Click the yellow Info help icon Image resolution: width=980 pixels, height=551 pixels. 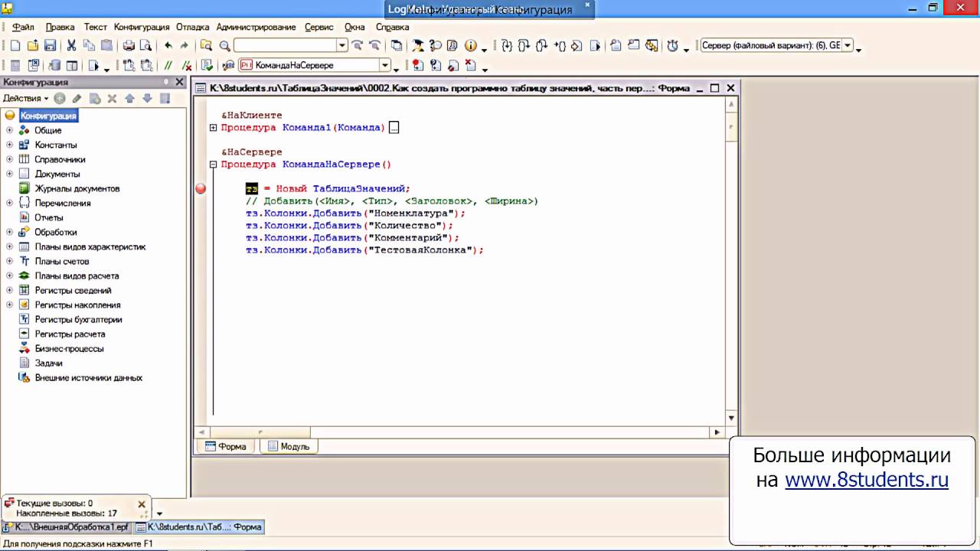(471, 46)
